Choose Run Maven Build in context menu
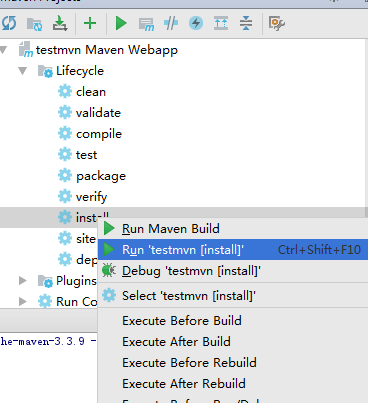 (x=233, y=229)
